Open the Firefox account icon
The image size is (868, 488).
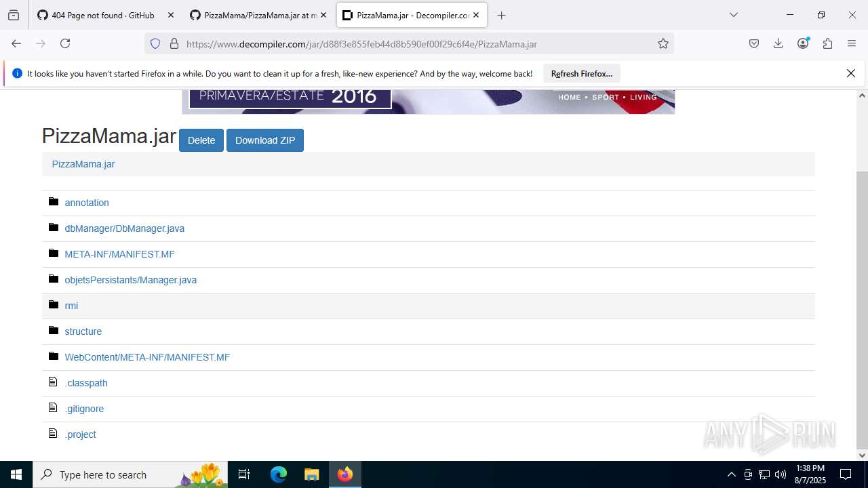click(803, 43)
